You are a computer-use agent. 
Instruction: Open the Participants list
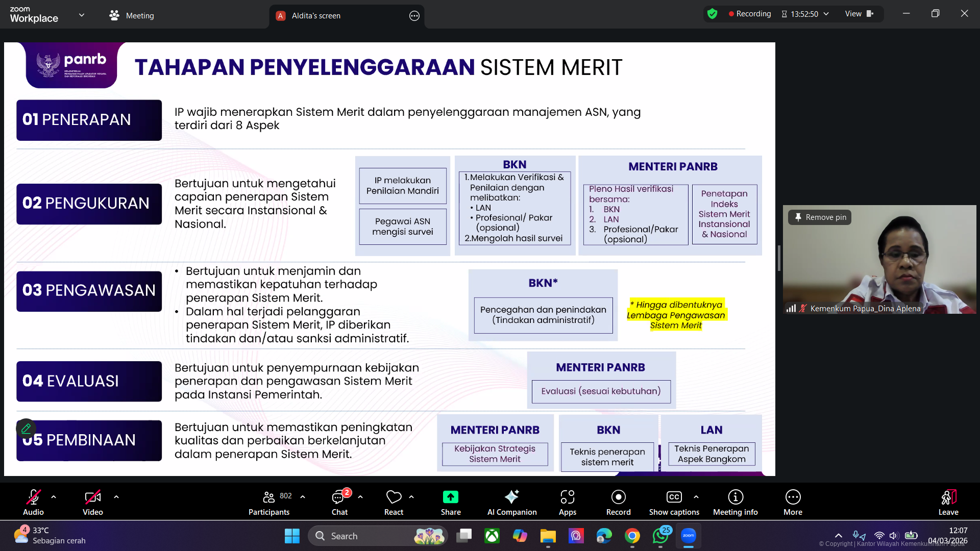[x=268, y=502]
